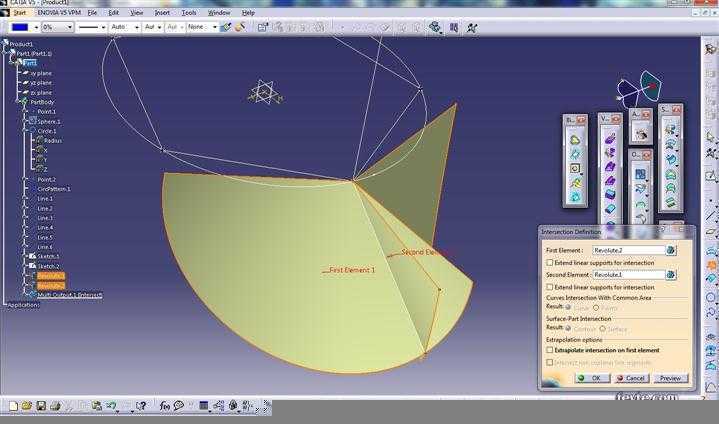Image resolution: width=719 pixels, height=424 pixels.
Task: Open the color swatch dropdown arrow
Action: 36,28
